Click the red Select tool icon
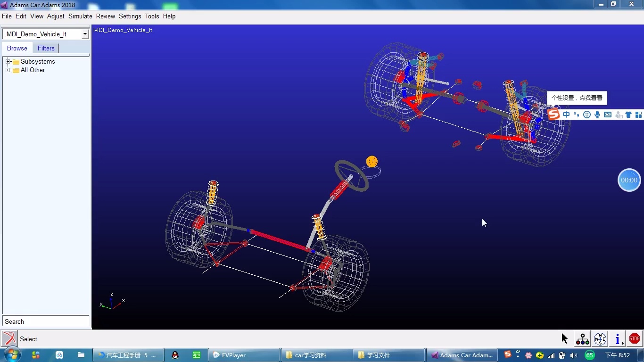Viewport: 644px width, 362px height. click(9, 338)
